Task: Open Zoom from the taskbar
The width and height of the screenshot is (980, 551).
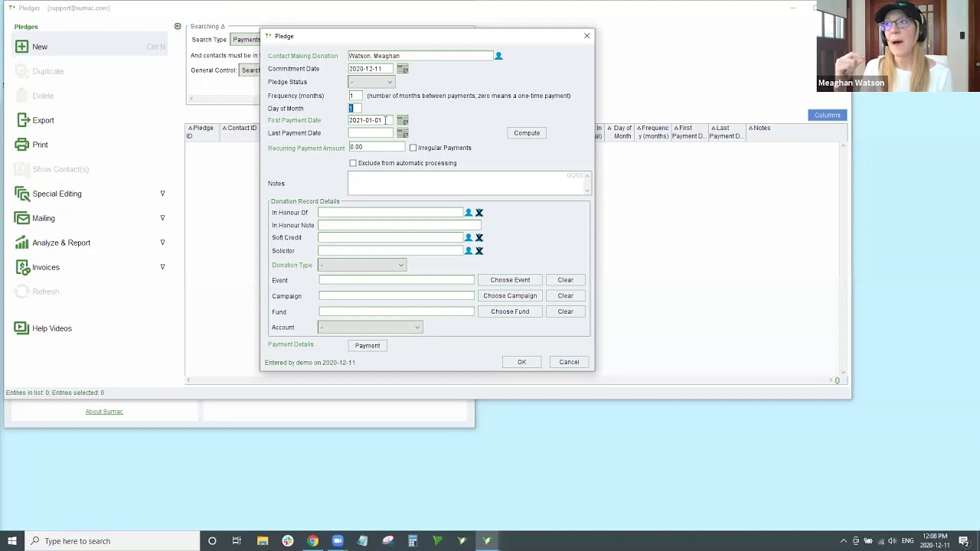Action: coord(338,541)
